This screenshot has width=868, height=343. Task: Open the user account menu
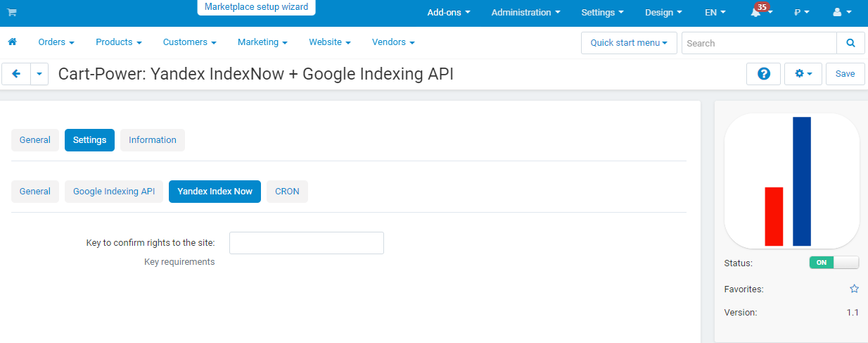tap(842, 13)
